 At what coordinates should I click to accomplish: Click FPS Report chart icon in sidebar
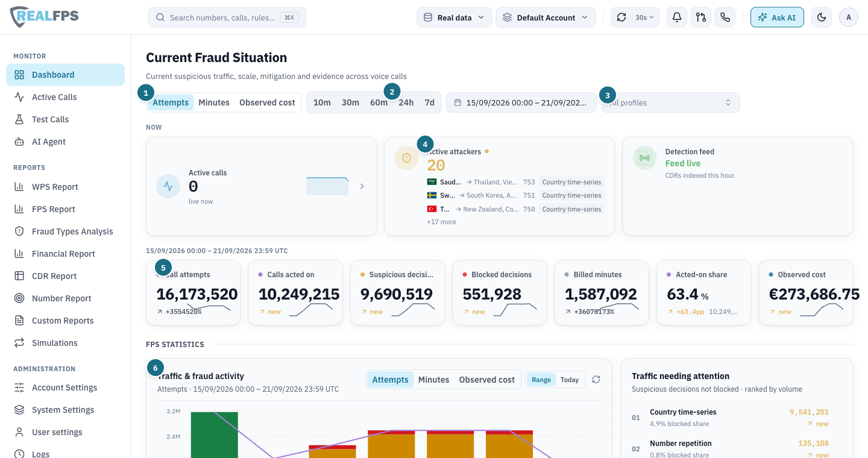19,209
